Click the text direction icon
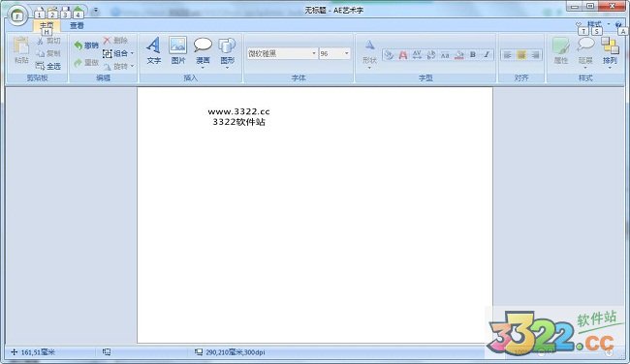 [431, 55]
